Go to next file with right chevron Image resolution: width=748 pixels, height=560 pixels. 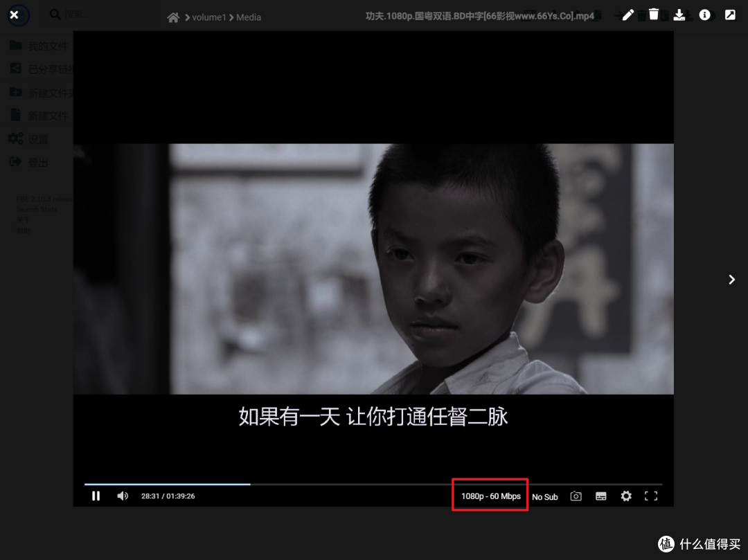(x=732, y=279)
